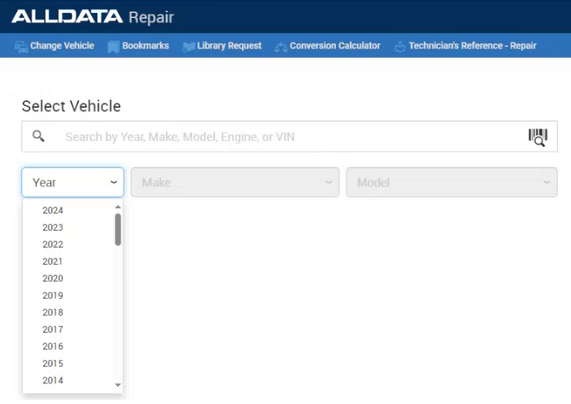Click the magnifier search icon
The width and height of the screenshot is (571, 404).
pos(38,136)
